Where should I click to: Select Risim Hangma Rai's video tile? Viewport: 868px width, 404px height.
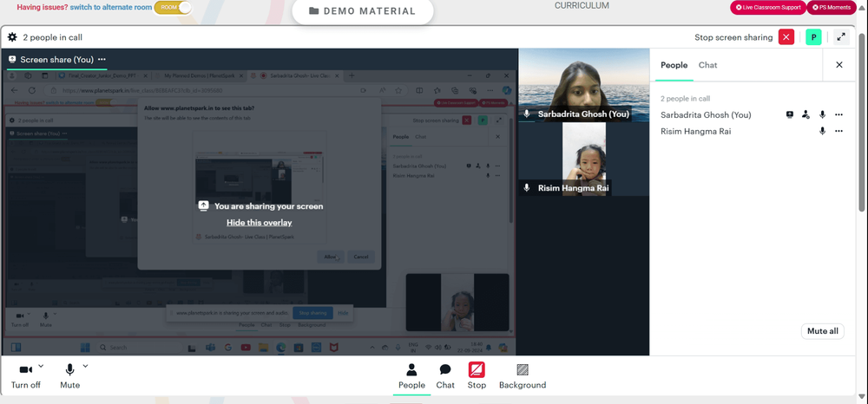point(583,160)
